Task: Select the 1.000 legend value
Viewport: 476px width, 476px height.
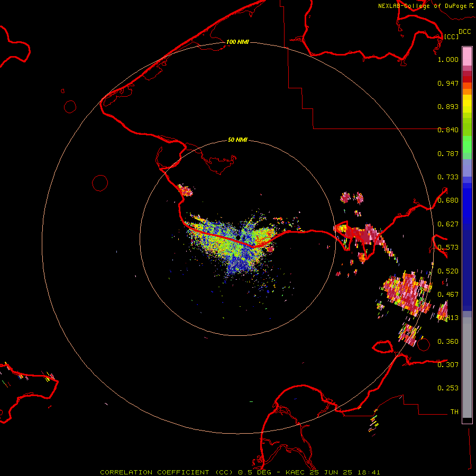Action: point(448,59)
